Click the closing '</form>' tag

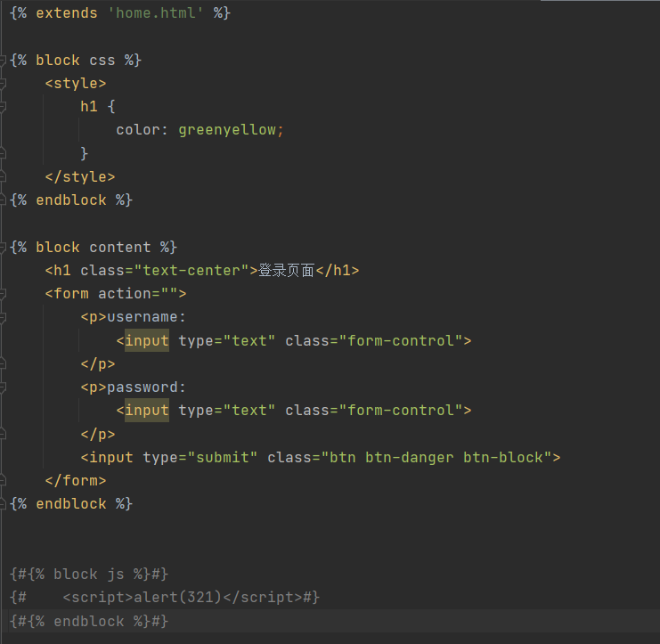coord(76,480)
